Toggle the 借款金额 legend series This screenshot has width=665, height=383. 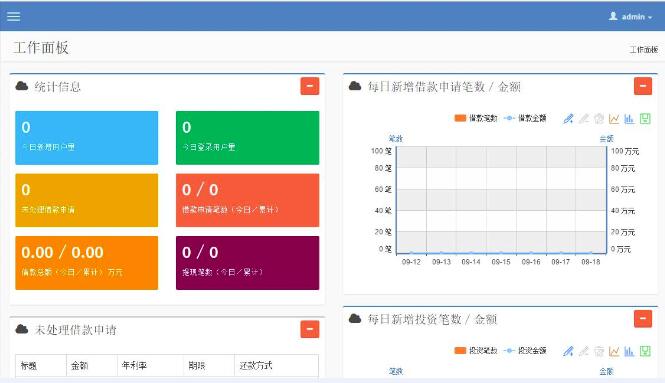pos(525,118)
